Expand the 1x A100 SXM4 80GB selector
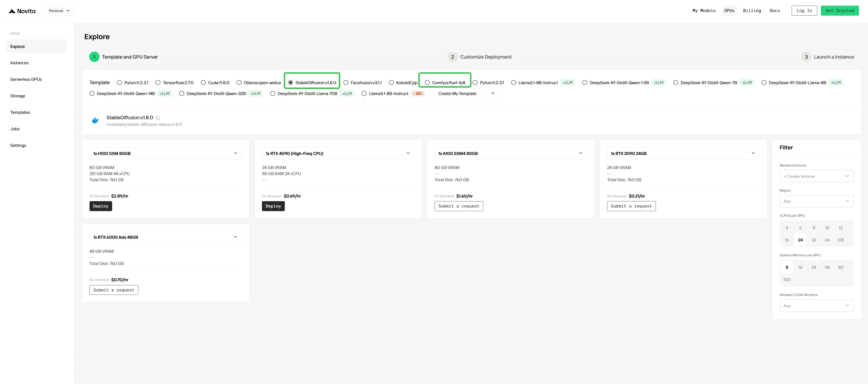The image size is (868, 384). point(510,153)
